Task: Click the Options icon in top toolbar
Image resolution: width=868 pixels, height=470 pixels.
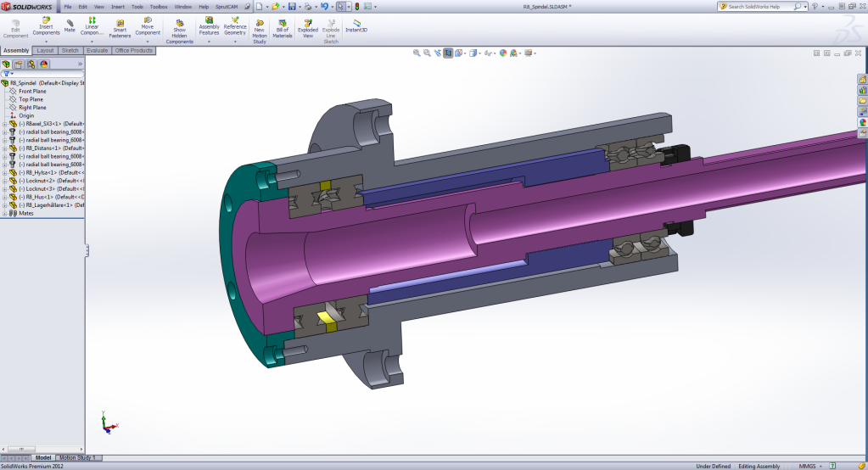Action: pos(367,7)
